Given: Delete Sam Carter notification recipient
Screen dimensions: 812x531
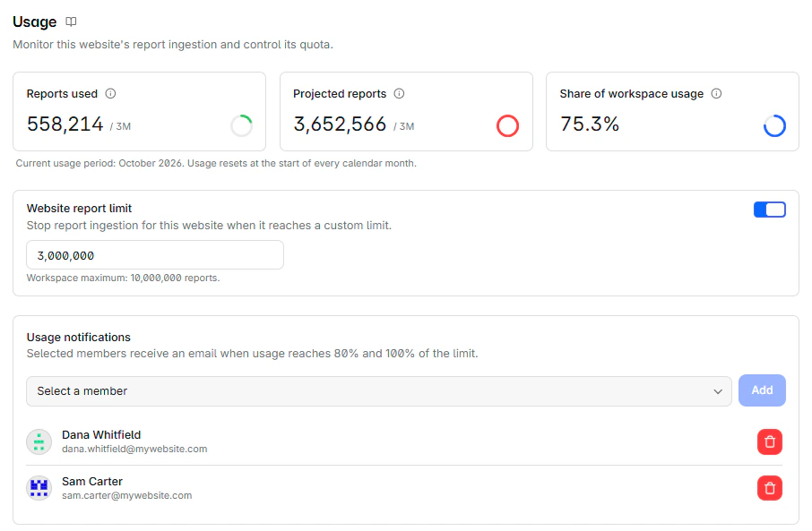Looking at the screenshot, I should tap(770, 488).
